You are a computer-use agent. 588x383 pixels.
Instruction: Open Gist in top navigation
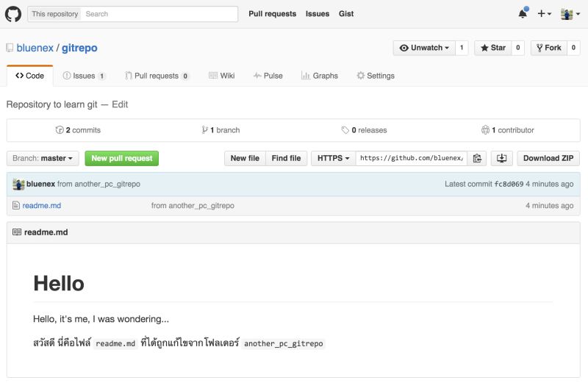click(346, 14)
